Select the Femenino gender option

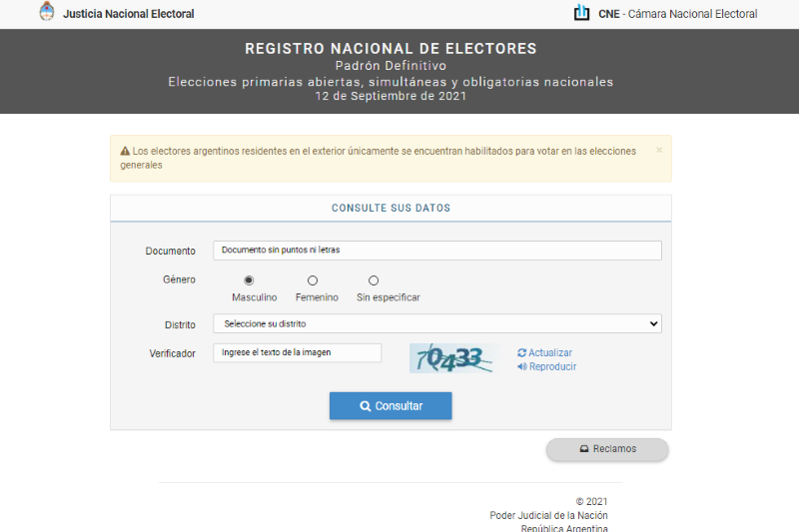point(313,280)
